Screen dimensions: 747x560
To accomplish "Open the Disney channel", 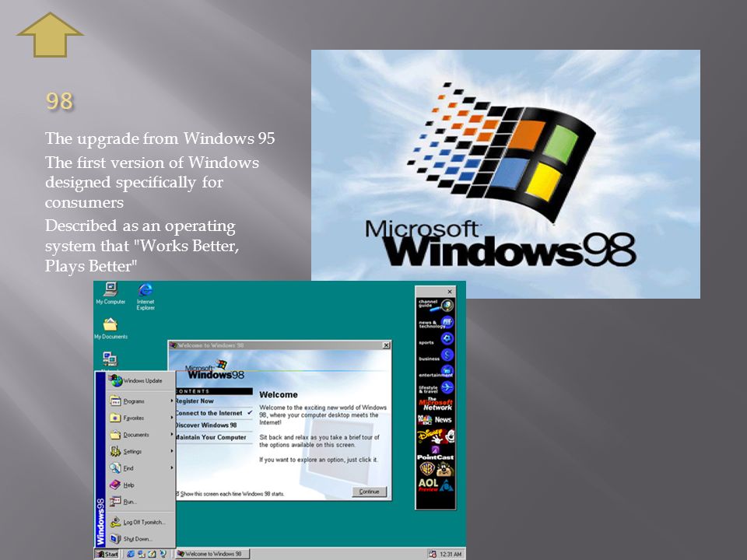I will tap(436, 436).
